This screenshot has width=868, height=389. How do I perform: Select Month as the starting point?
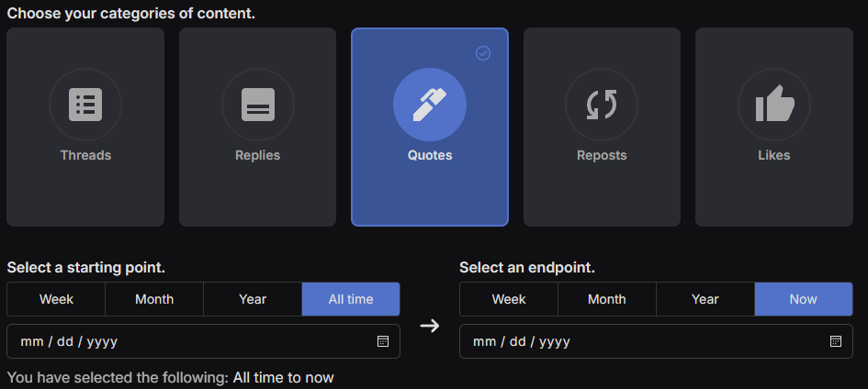[x=154, y=299]
